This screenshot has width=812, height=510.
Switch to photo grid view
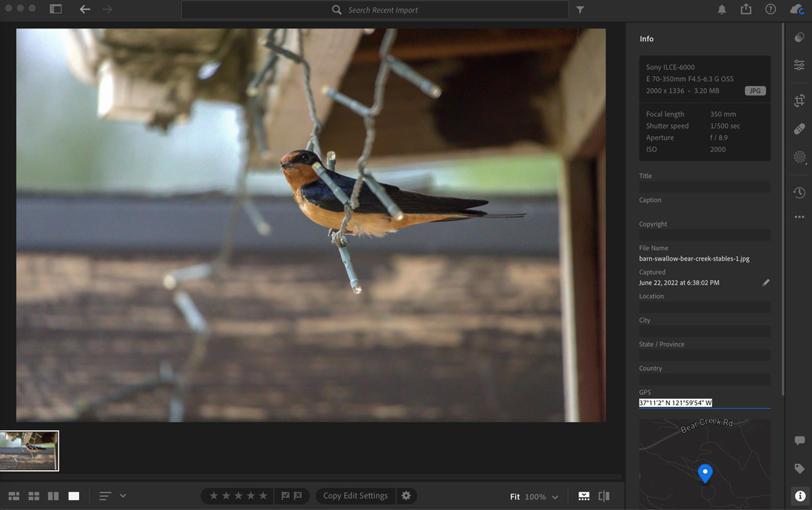pyautogui.click(x=14, y=496)
